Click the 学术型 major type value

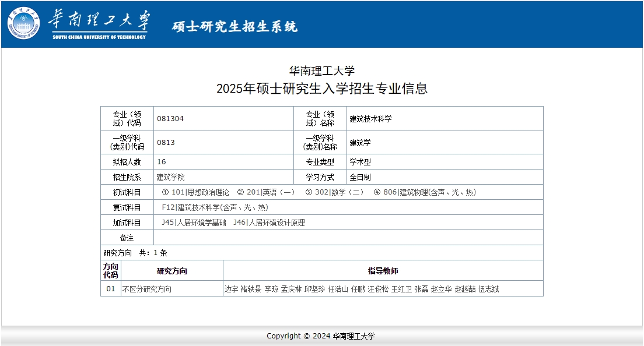pyautogui.click(x=360, y=162)
